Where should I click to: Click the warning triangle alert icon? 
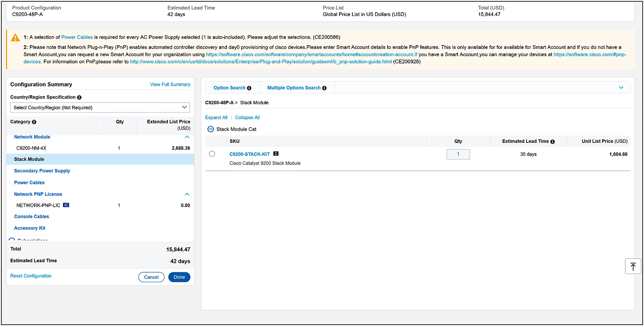(x=15, y=38)
